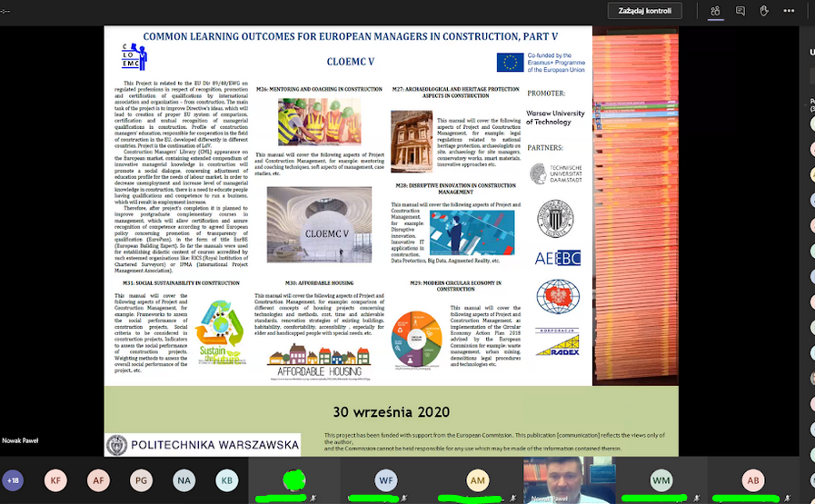Click the Sustain the Future graphic
Image resolution: width=815 pixels, height=504 pixels.
(220, 332)
